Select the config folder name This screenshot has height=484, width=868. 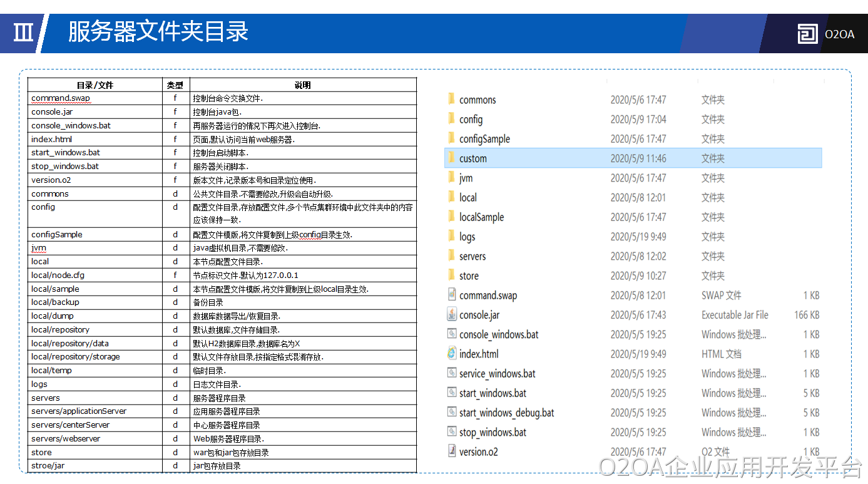[471, 120]
